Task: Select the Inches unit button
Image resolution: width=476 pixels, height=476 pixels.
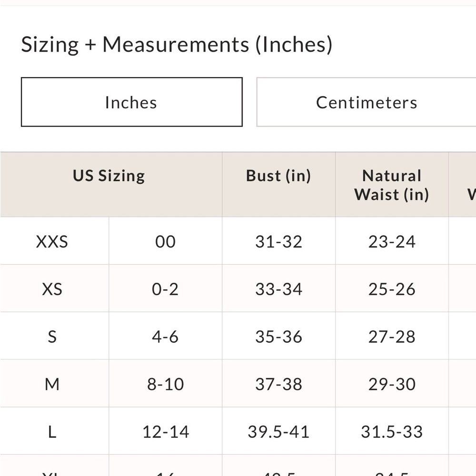Action: point(131,102)
